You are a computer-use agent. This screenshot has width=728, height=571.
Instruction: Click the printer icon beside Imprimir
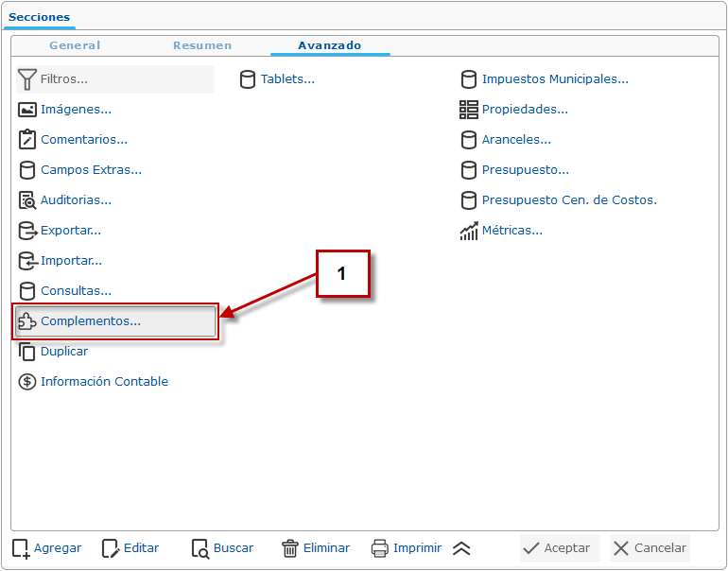coord(380,548)
